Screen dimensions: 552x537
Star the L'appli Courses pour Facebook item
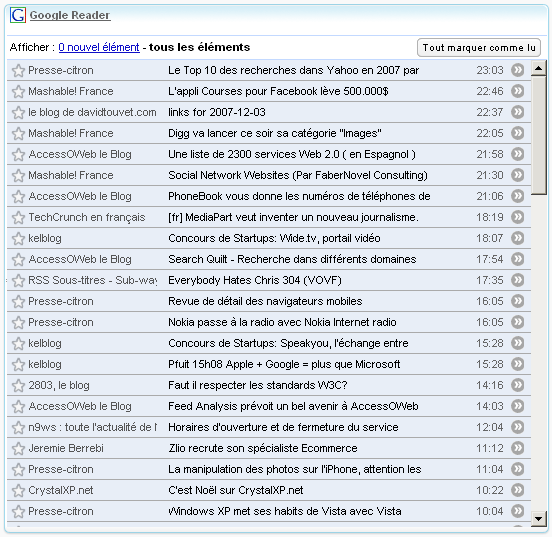(x=18, y=92)
